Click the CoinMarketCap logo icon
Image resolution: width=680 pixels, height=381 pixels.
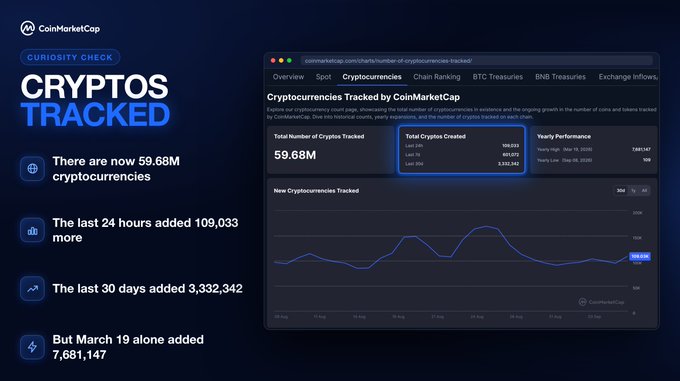(x=27, y=29)
